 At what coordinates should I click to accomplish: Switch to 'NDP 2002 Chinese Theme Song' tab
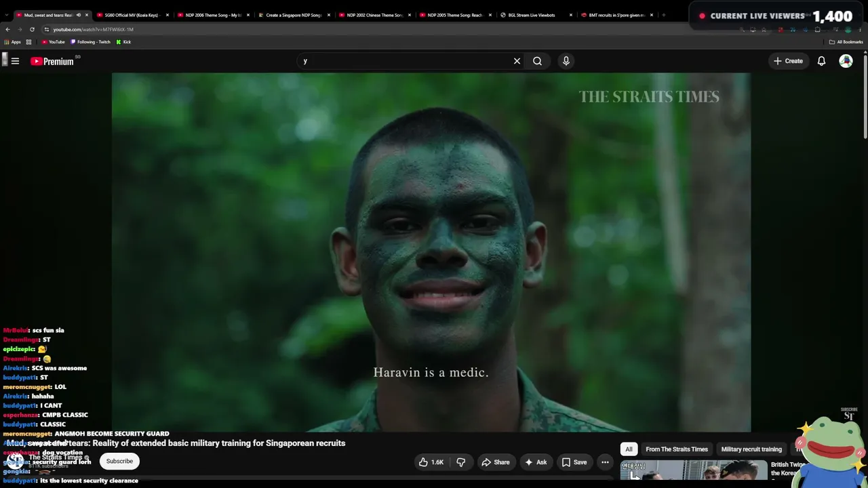pos(374,15)
